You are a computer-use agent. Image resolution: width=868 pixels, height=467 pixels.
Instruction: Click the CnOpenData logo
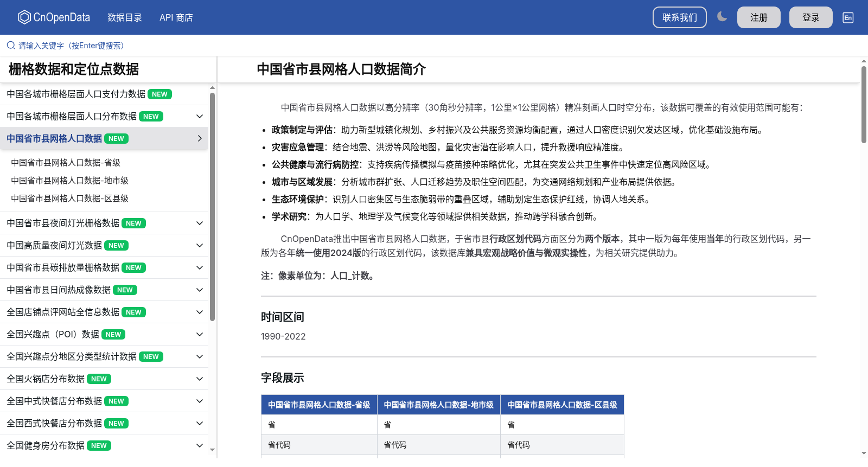coord(54,17)
